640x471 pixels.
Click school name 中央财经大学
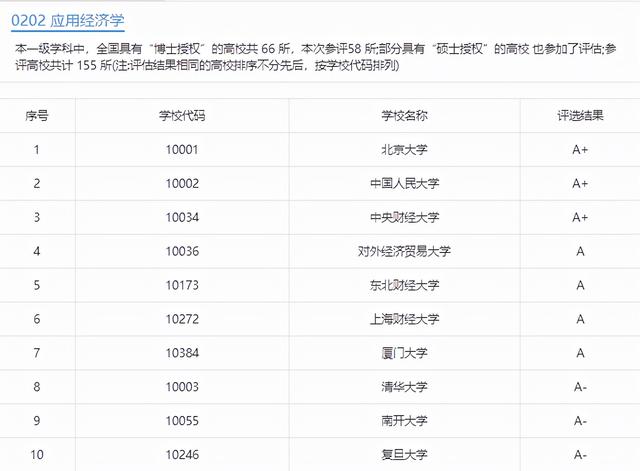pyautogui.click(x=404, y=218)
